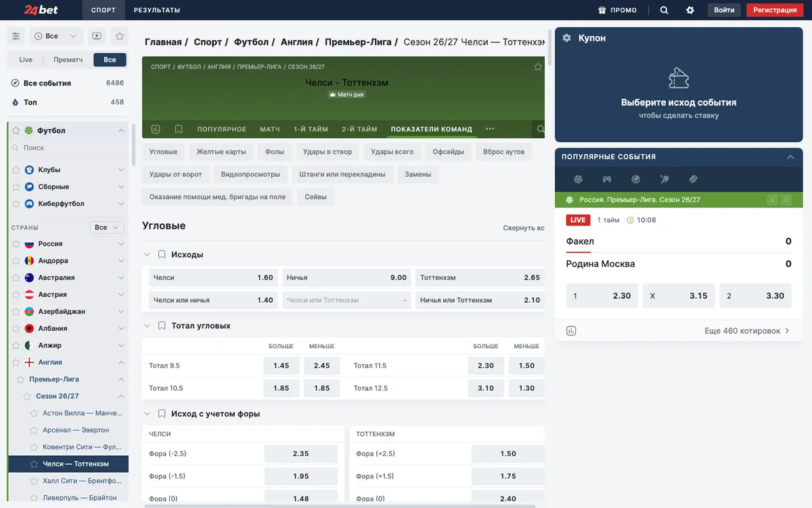Click the search icon in match tab bar

coord(540,129)
